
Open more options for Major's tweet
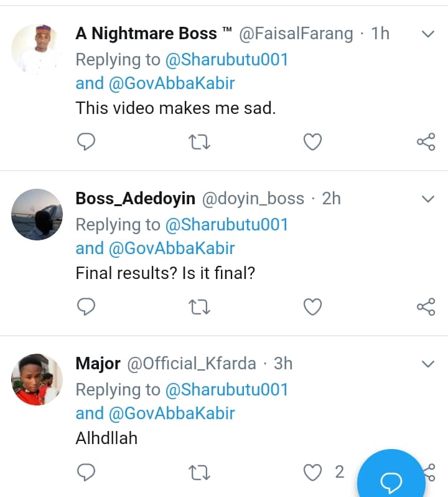427,364
